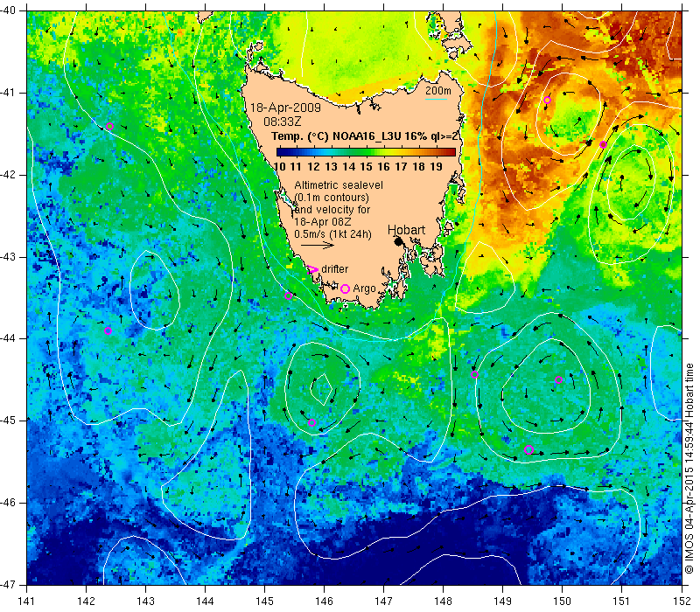This screenshot has height=612, width=700.
Task: Click the '-40' latitude axis label
Action: tap(8, 10)
